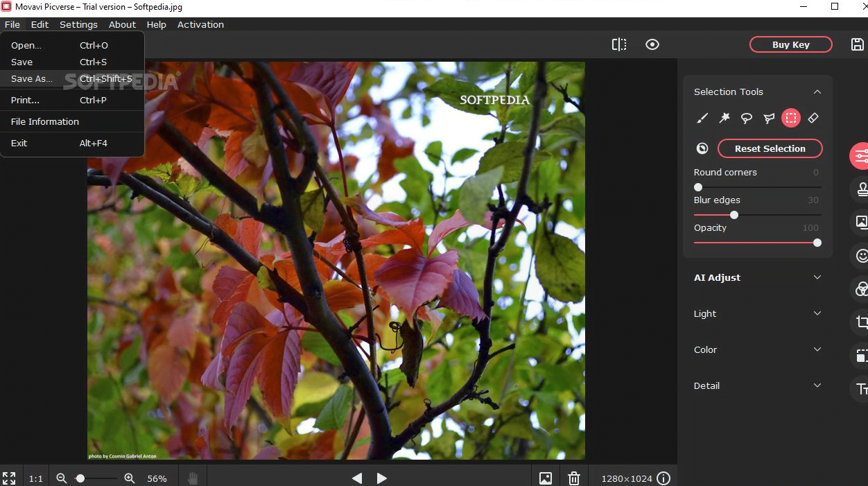This screenshot has width=868, height=486.
Task: Invert the current selection
Action: coord(702,148)
